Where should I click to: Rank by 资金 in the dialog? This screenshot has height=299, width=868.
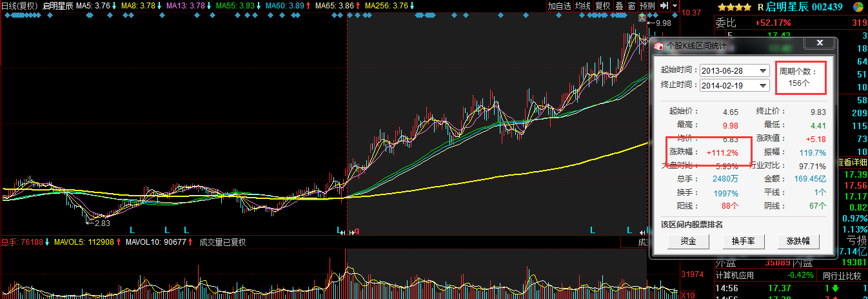coord(688,242)
